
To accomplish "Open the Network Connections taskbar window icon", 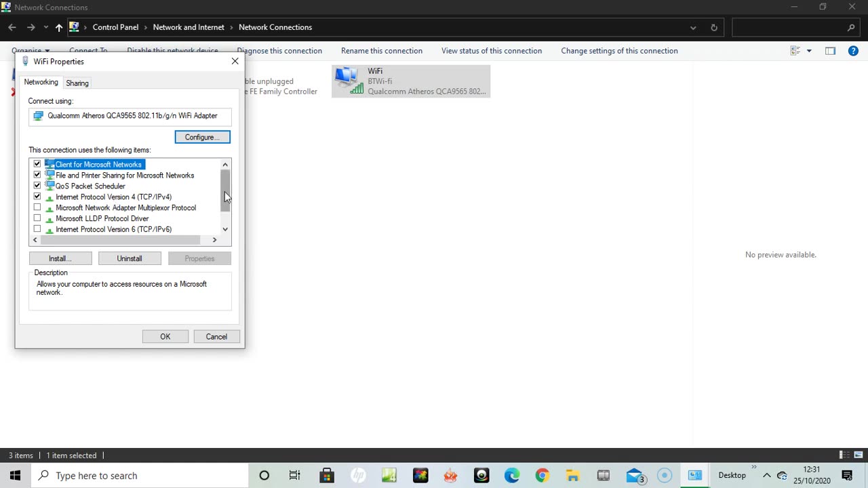I will tap(695, 475).
